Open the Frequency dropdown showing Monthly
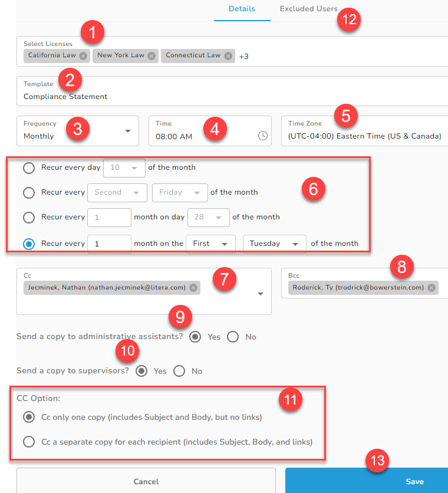448x493 pixels. coord(78,131)
